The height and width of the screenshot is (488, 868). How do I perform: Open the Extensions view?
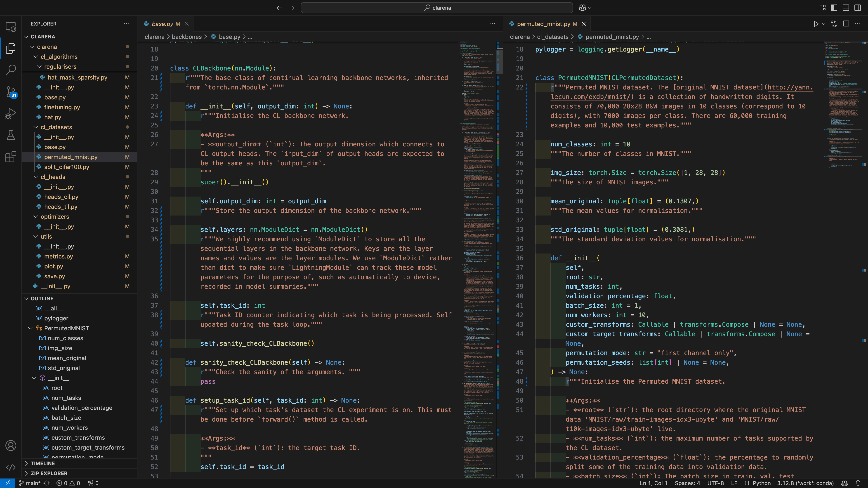[11, 157]
